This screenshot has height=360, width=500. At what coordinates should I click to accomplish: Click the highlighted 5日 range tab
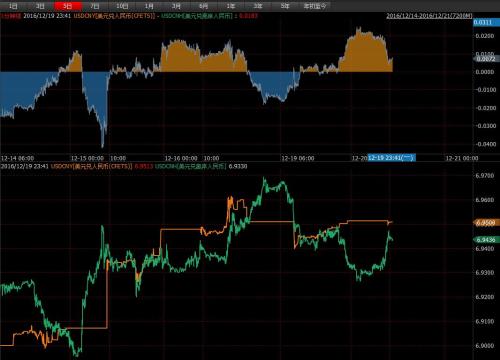(68, 6)
